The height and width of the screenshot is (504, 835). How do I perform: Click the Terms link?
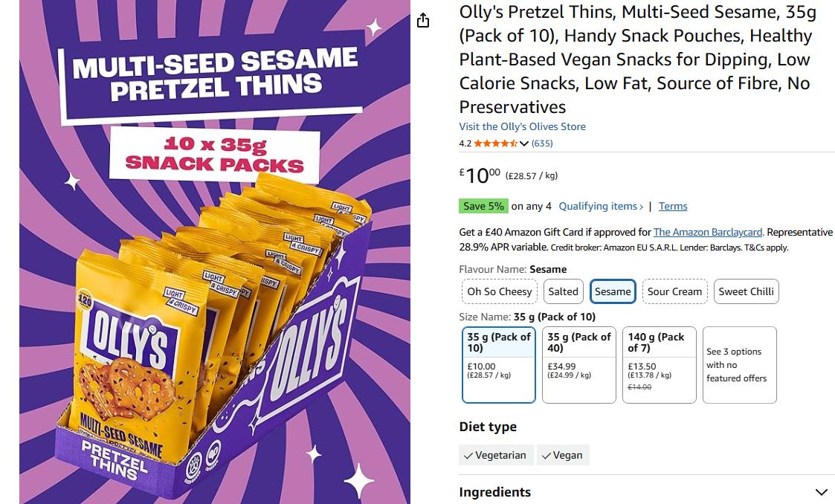[673, 206]
